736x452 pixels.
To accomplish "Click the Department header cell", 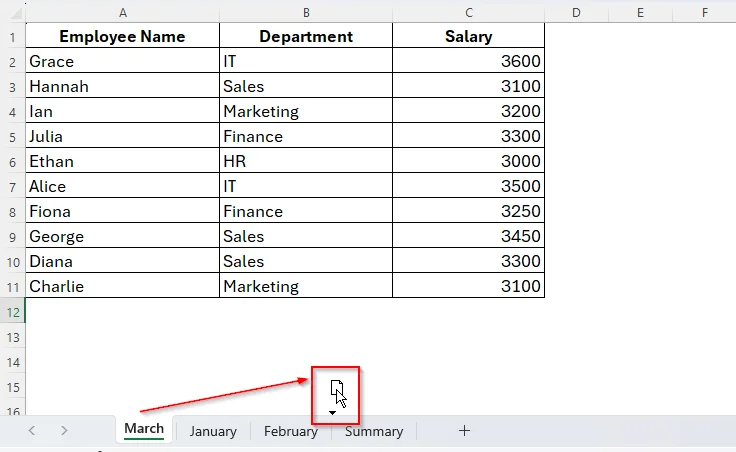I will [x=306, y=36].
